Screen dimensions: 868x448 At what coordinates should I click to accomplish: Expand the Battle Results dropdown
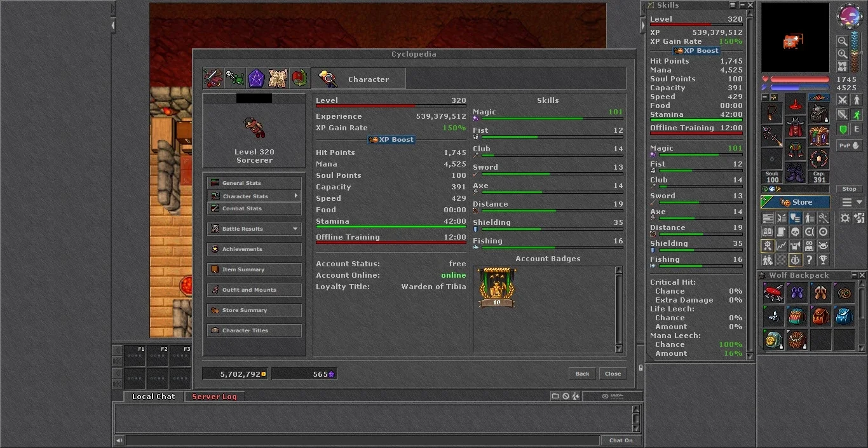(x=254, y=229)
